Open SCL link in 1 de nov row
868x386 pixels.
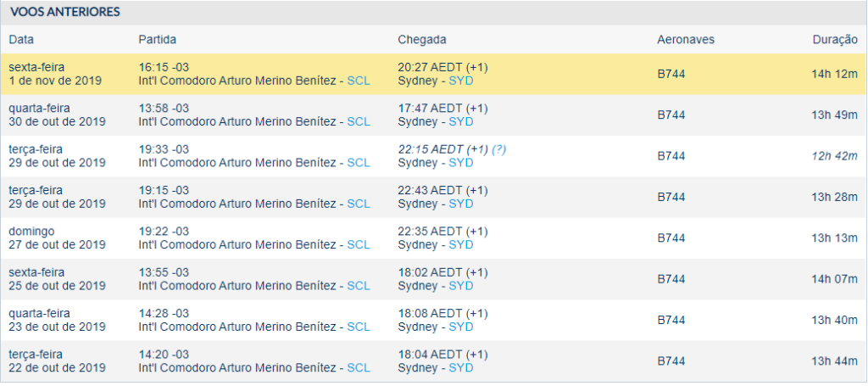coord(359,81)
